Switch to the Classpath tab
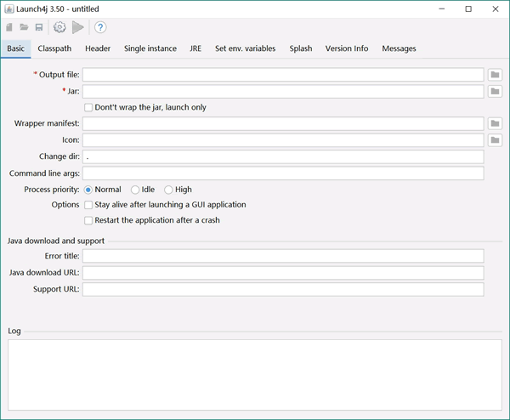Viewport: 510px width, 420px height. tap(54, 48)
